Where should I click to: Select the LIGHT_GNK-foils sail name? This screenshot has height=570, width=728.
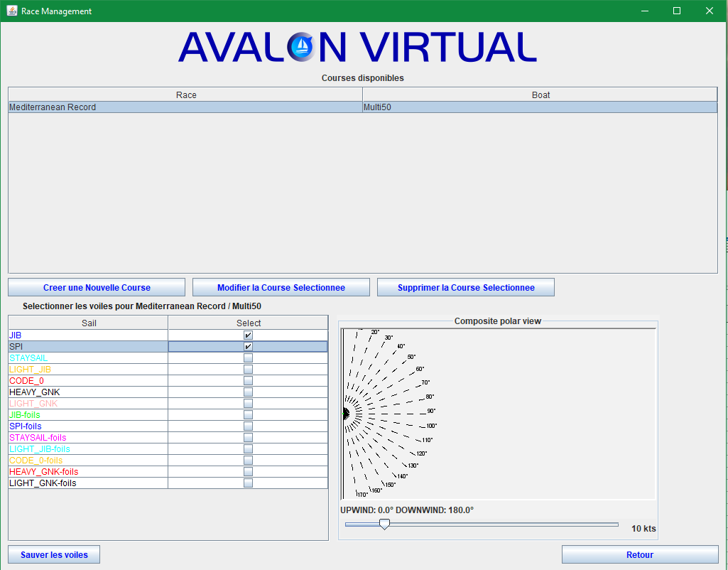(x=43, y=483)
